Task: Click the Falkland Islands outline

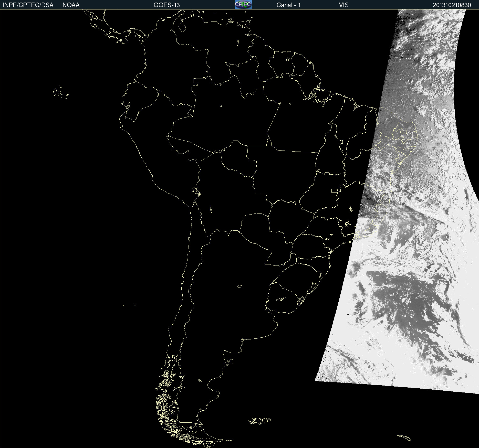Action: (259, 421)
